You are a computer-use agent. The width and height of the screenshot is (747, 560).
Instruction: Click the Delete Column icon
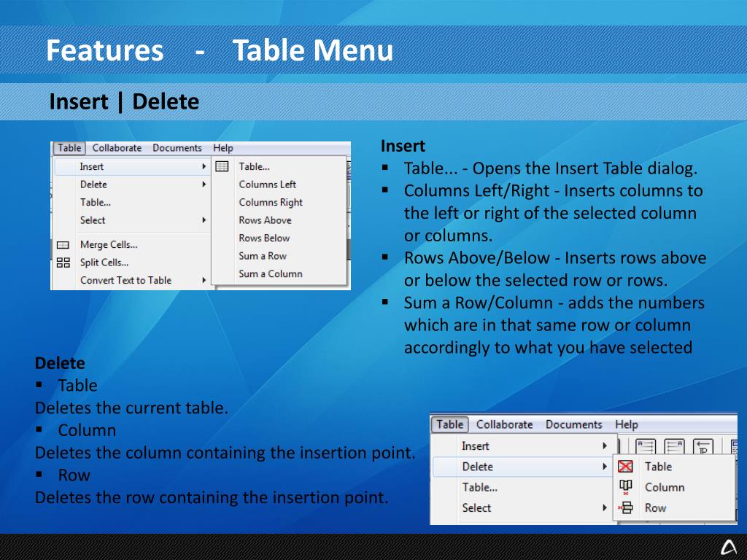625,487
